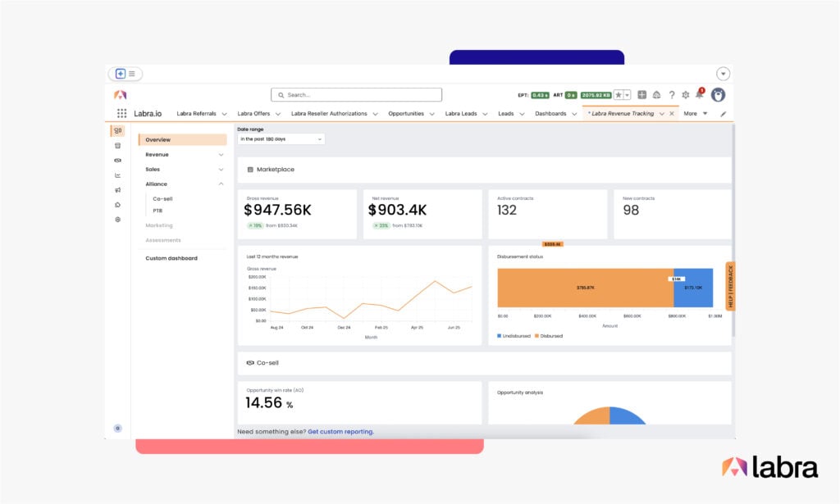The width and height of the screenshot is (840, 504).
Task: Focus the Search input field
Action: 356,95
